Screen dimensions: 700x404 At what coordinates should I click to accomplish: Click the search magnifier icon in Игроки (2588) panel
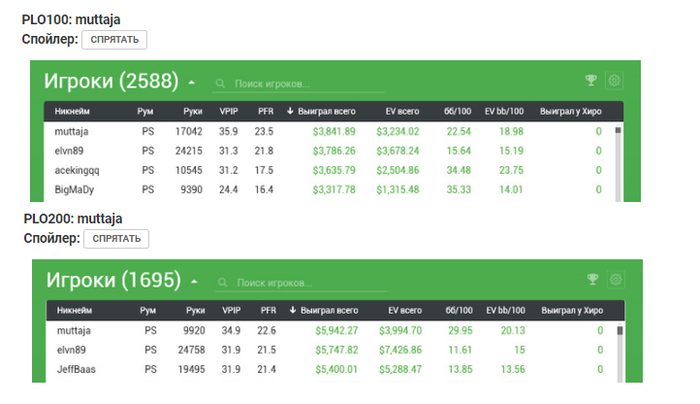pyautogui.click(x=220, y=84)
